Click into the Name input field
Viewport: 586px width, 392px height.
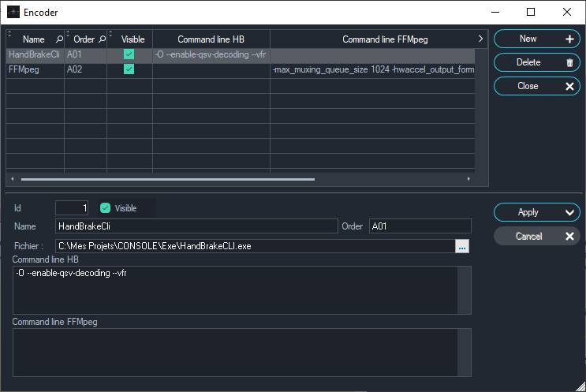pyautogui.click(x=196, y=226)
